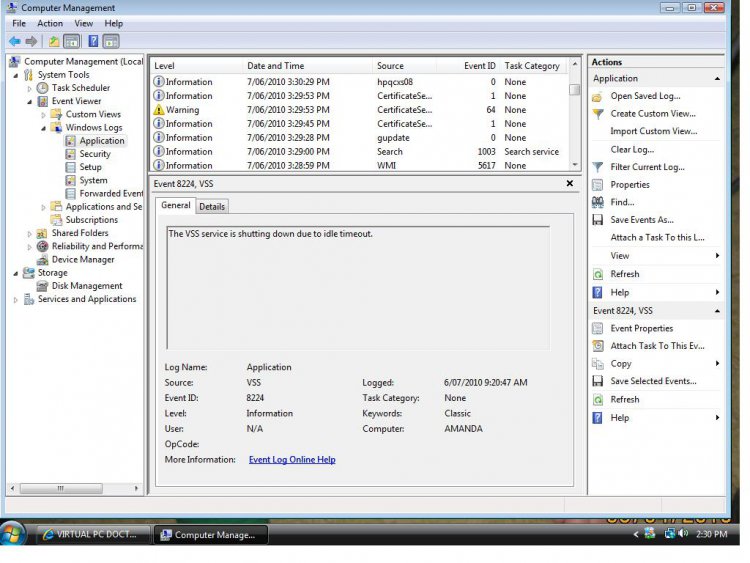The height and width of the screenshot is (563, 750).
Task: Switch to the Details tab
Action: pos(212,207)
